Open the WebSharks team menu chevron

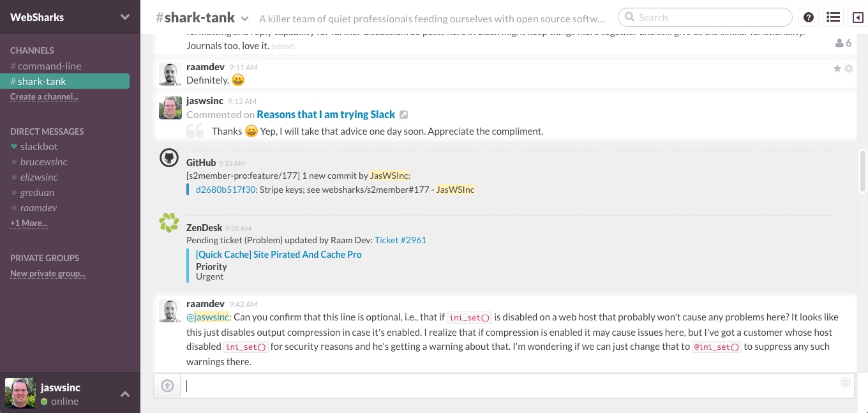pyautogui.click(x=125, y=18)
